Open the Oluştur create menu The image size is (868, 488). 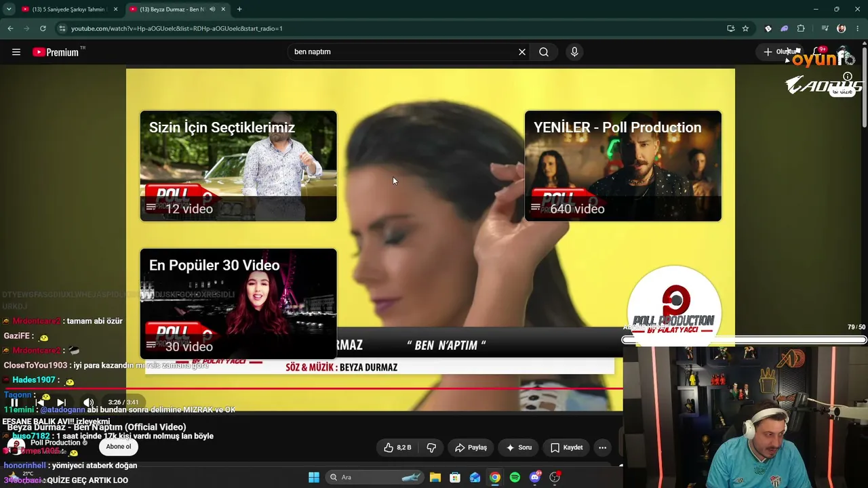pyautogui.click(x=780, y=52)
